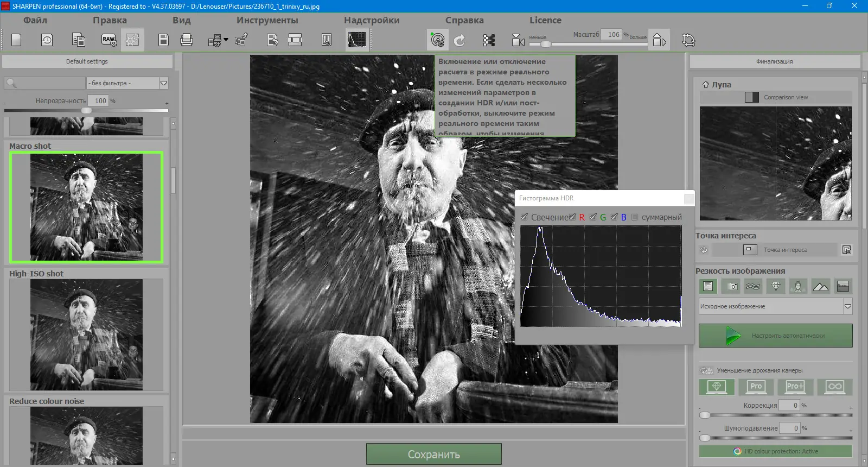Click the Точка интереса button
Screen dimensions: 868x467
tap(776, 250)
